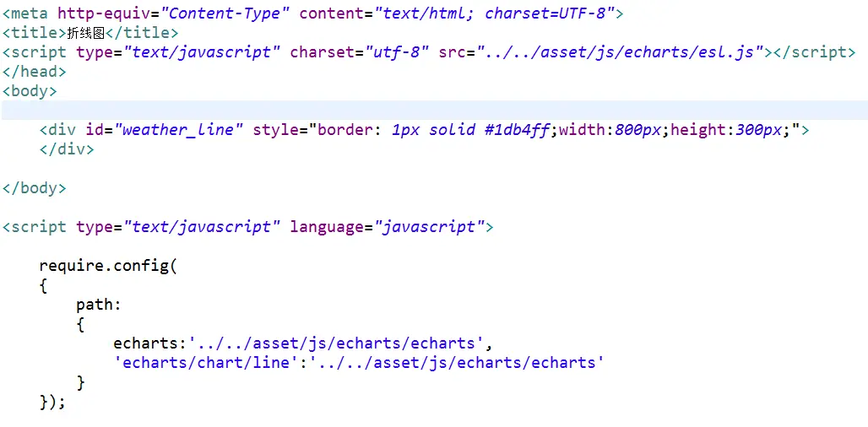Click the charset="utf-8" attribute in script tag
Viewport: 868px width, 427px height.
[x=360, y=52]
